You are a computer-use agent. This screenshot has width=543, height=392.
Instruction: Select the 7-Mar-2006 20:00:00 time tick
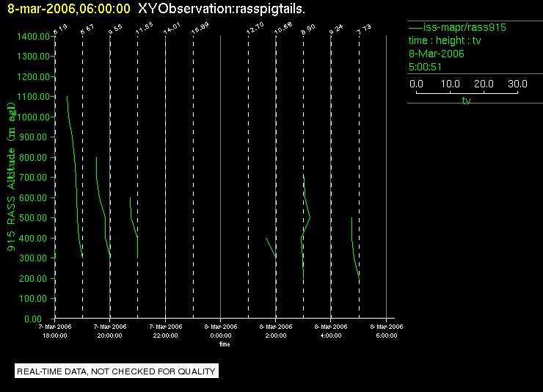point(110,331)
